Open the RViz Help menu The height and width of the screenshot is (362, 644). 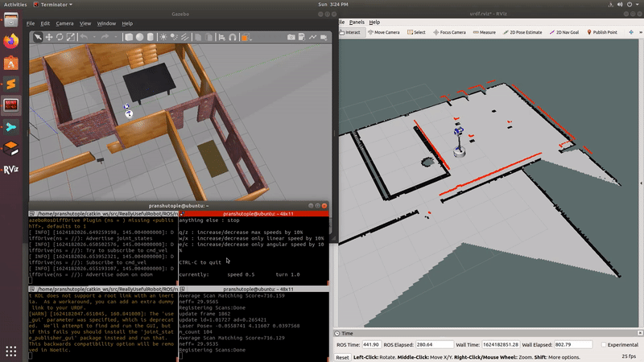374,23
